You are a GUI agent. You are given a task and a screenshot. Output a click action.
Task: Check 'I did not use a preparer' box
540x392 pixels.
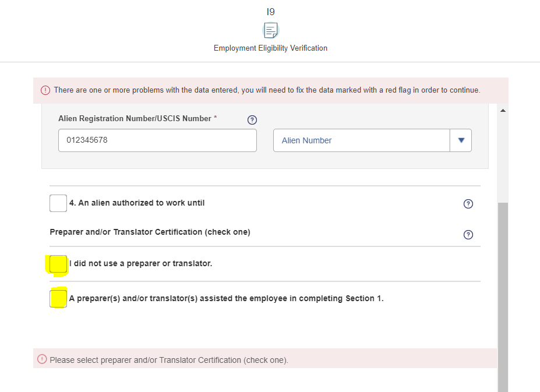pyautogui.click(x=58, y=264)
